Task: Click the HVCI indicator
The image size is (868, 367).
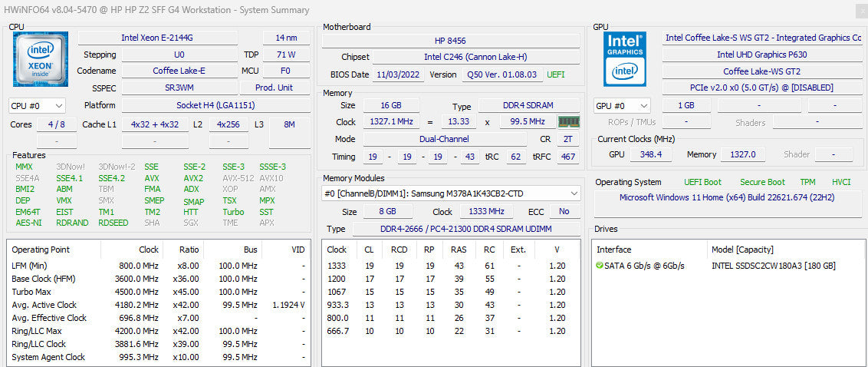Action: coord(841,182)
